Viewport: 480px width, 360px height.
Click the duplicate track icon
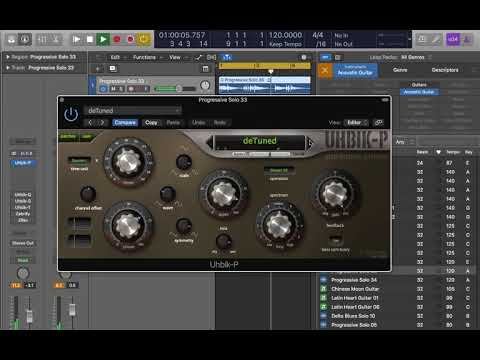pyautogui.click(x=113, y=69)
